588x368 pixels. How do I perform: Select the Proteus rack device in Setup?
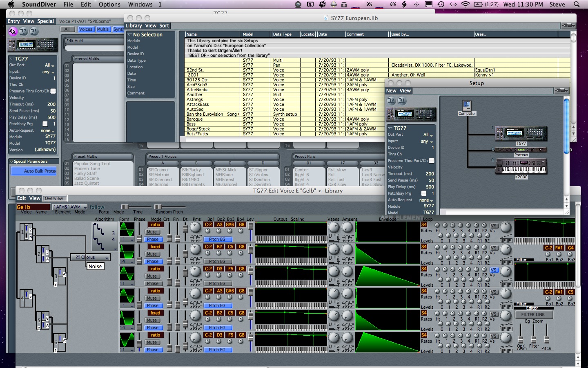click(521, 150)
